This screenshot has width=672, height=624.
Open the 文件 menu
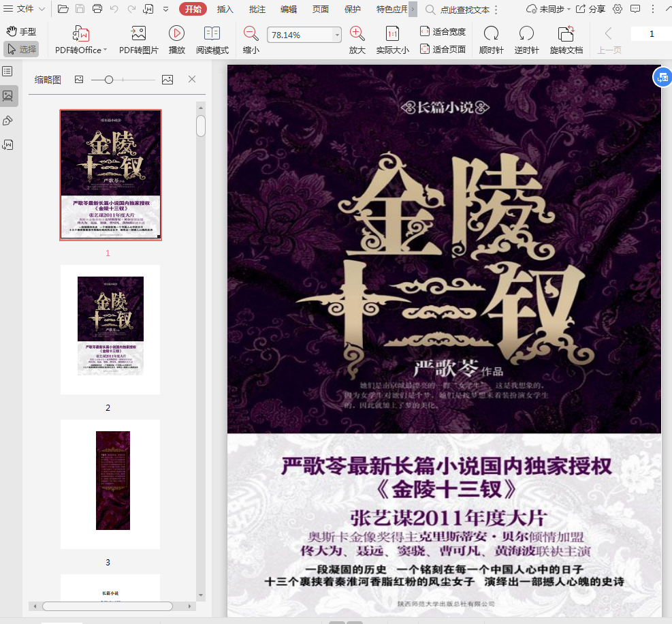24,9
